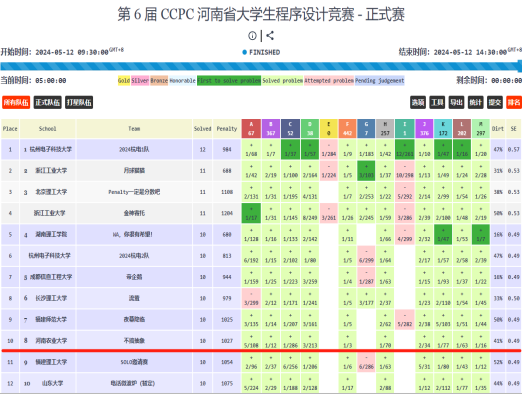
Task: Click the share icon under title
Action: [270, 36]
